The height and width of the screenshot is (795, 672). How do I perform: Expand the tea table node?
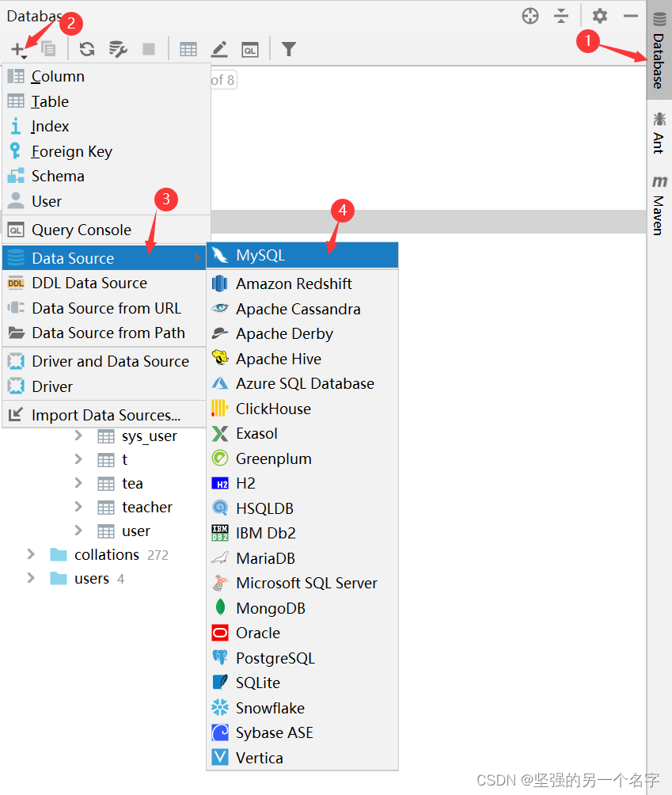pos(78,483)
